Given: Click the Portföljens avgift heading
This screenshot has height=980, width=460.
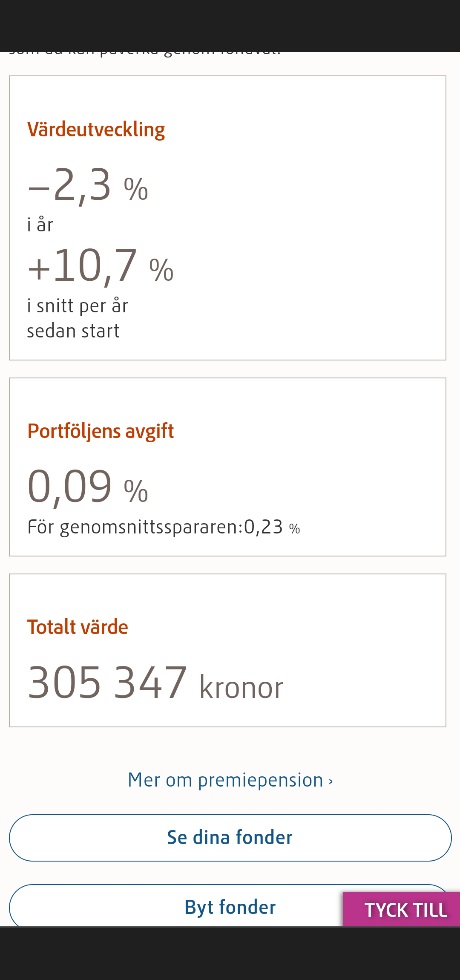Looking at the screenshot, I should tap(101, 431).
